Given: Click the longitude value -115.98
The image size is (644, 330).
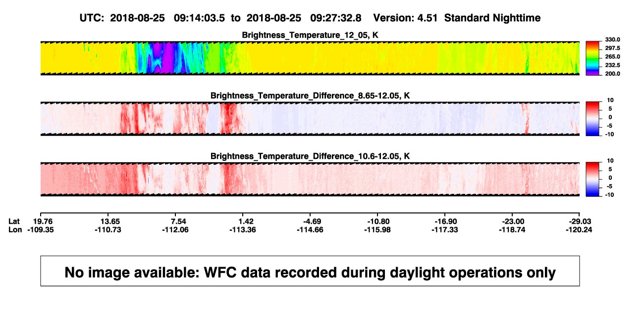Looking at the screenshot, I should [x=377, y=230].
